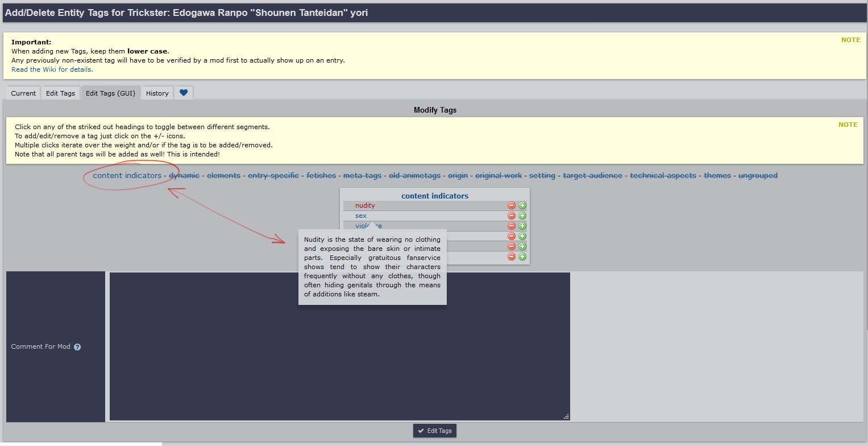Toggle the dynamic segment heading

(184, 175)
